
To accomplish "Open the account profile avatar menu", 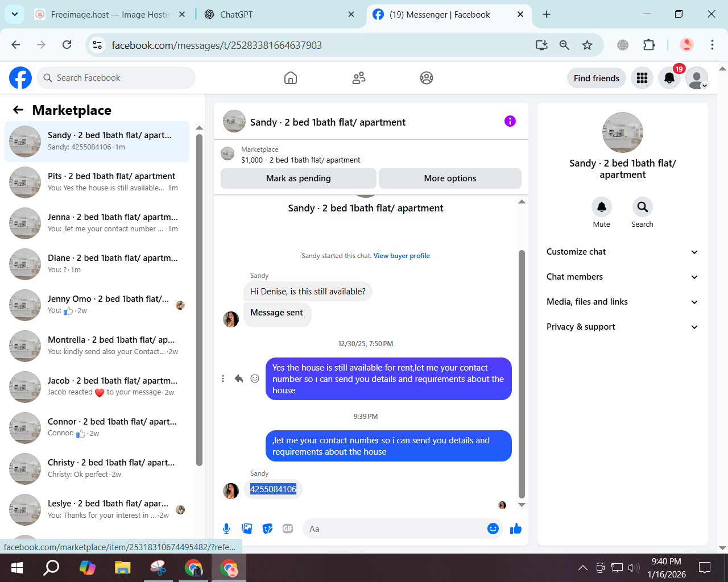I will 697,78.
